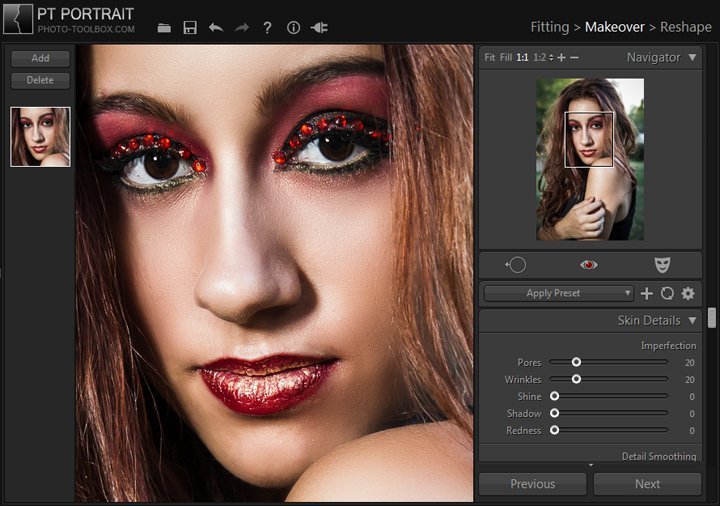Toggle the before/after compare icon

click(319, 28)
